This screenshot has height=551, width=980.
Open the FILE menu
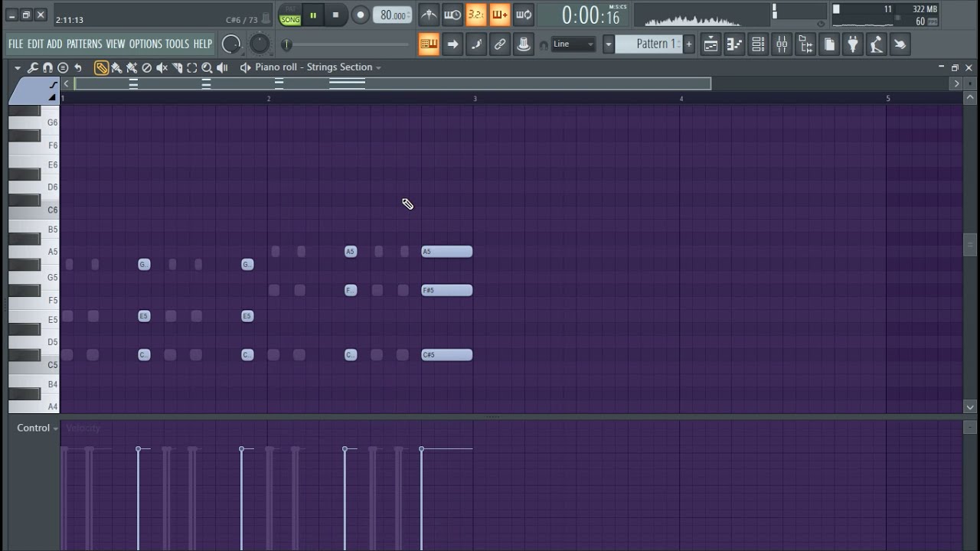[x=15, y=44]
